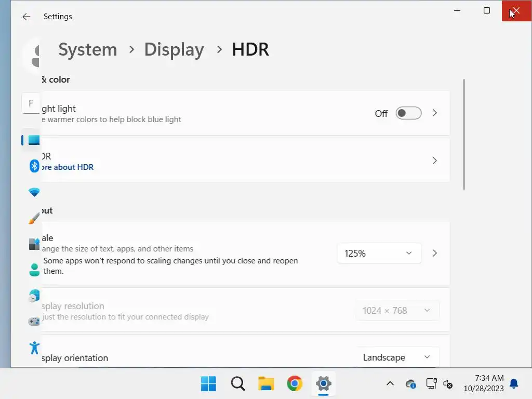Open muted volume tray icon

point(448,384)
